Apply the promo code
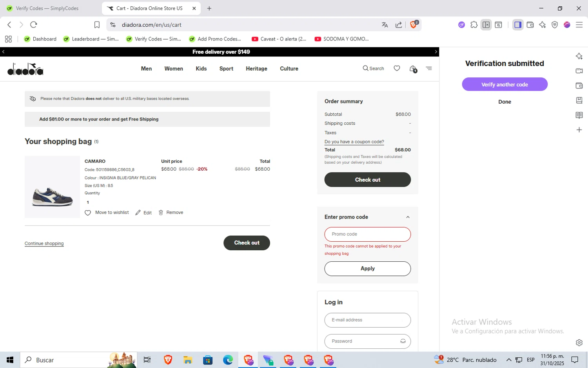588x368 pixels. [367, 269]
